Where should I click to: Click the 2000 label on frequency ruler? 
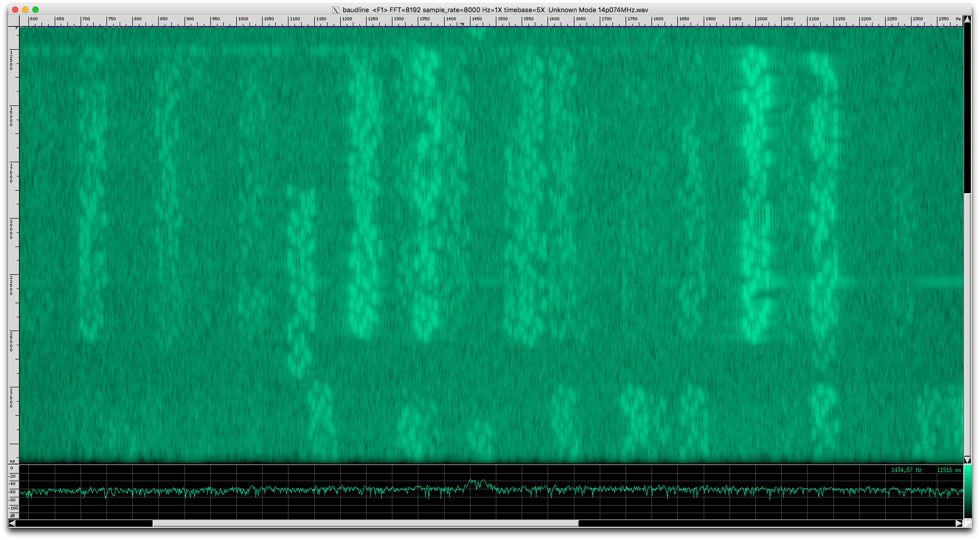(762, 19)
